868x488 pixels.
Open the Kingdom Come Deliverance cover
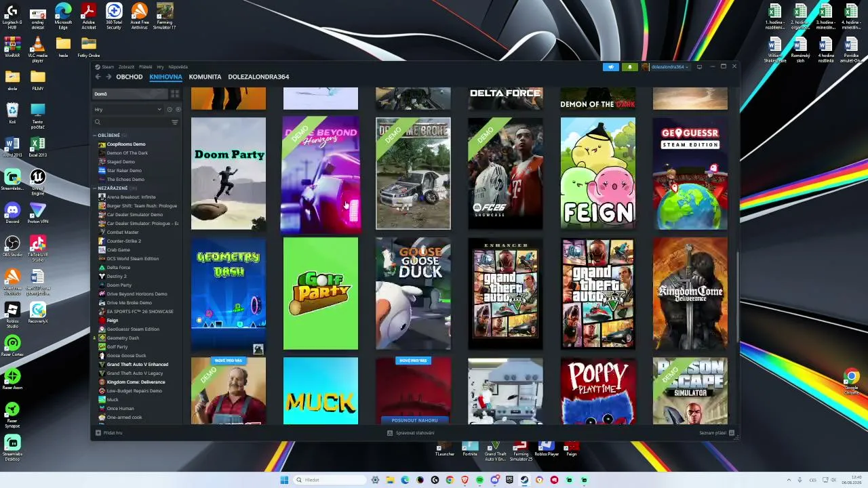(690, 293)
